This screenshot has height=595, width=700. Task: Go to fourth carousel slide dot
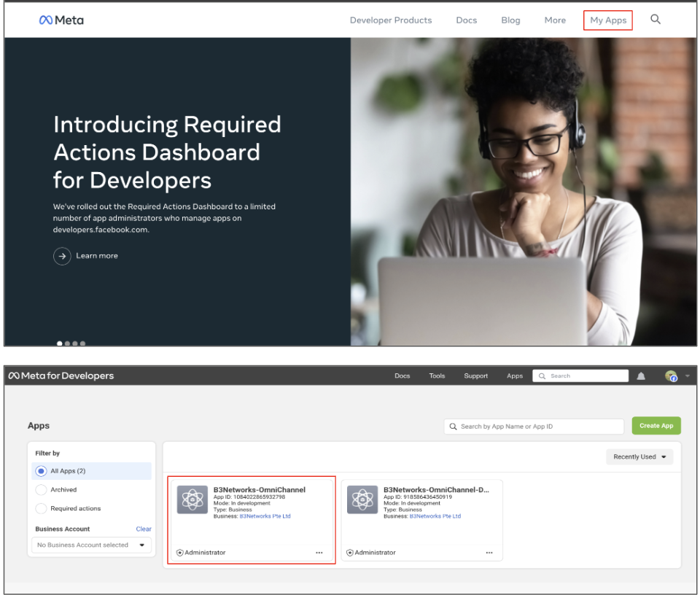(x=82, y=343)
